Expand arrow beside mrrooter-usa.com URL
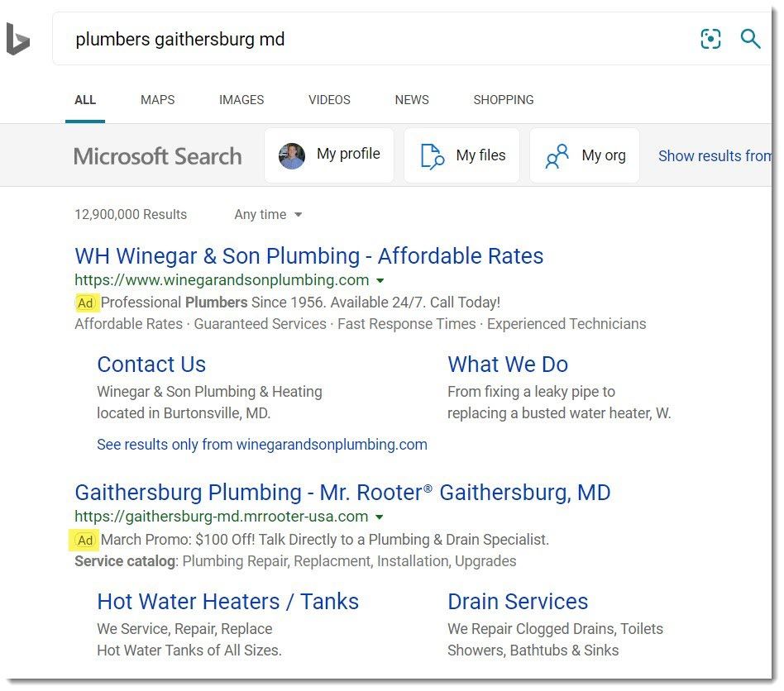 [379, 517]
